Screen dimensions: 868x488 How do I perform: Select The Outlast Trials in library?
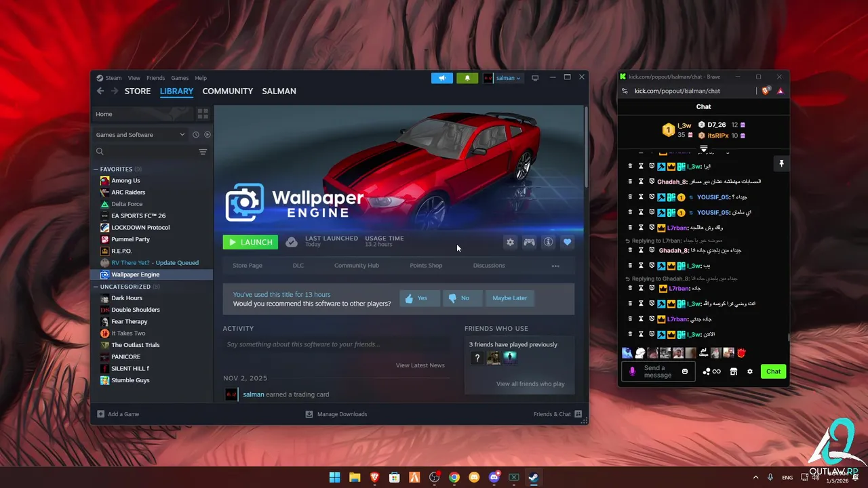tap(136, 345)
